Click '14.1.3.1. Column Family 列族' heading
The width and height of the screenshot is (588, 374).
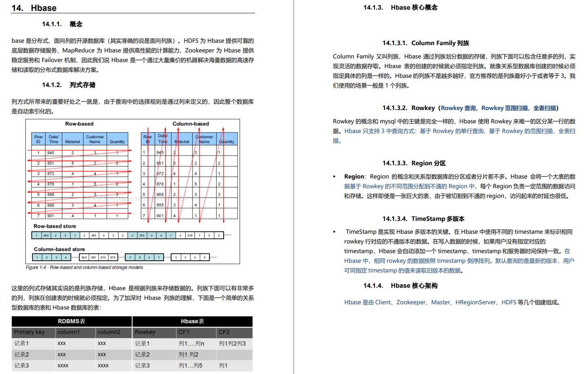pyautogui.click(x=426, y=43)
